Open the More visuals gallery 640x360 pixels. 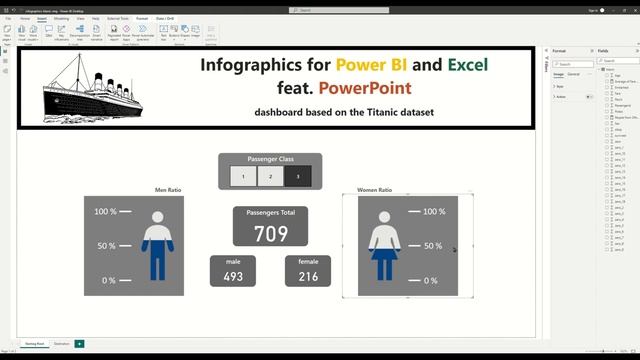33,32
